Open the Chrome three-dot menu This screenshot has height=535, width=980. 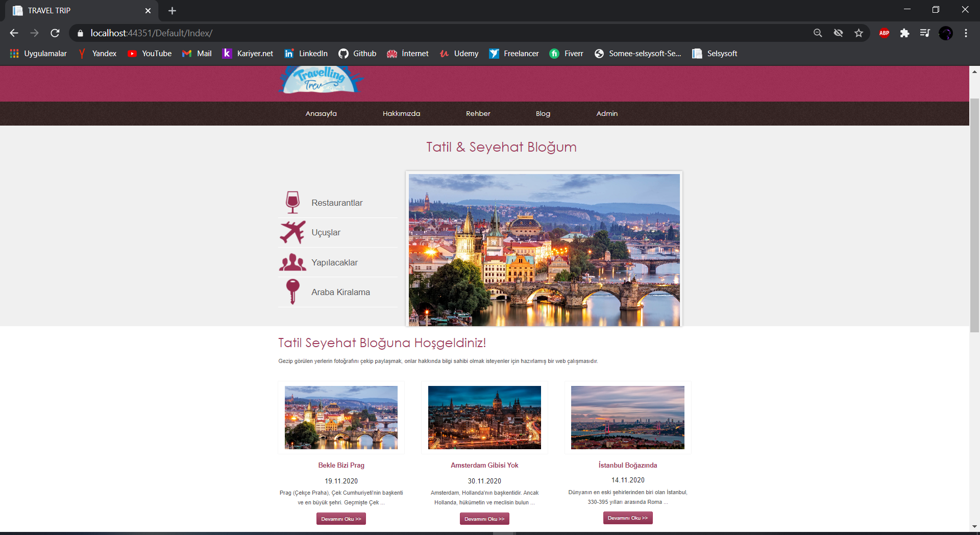point(965,33)
